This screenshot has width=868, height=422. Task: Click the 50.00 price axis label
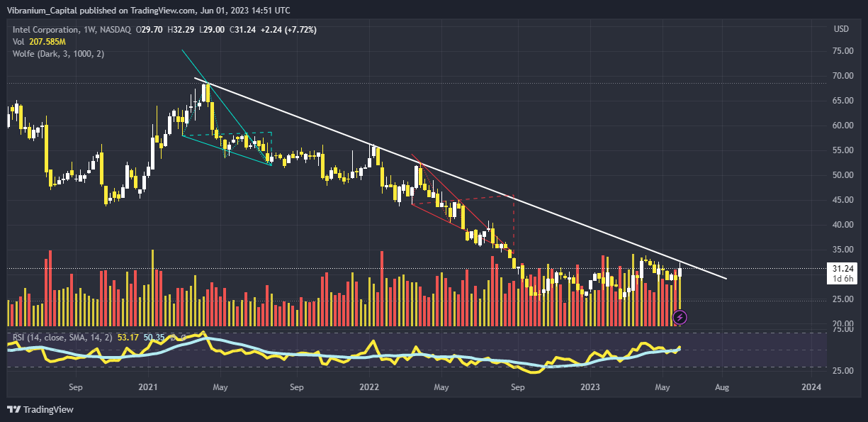coord(843,175)
